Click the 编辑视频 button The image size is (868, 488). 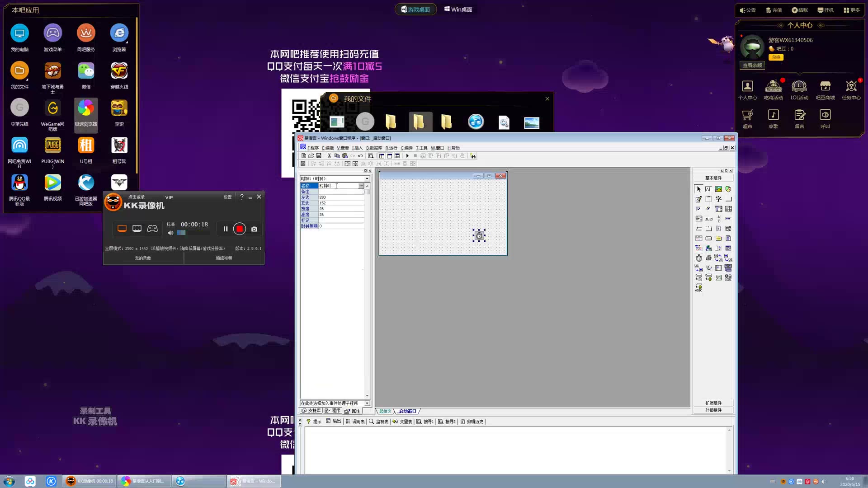(x=224, y=258)
